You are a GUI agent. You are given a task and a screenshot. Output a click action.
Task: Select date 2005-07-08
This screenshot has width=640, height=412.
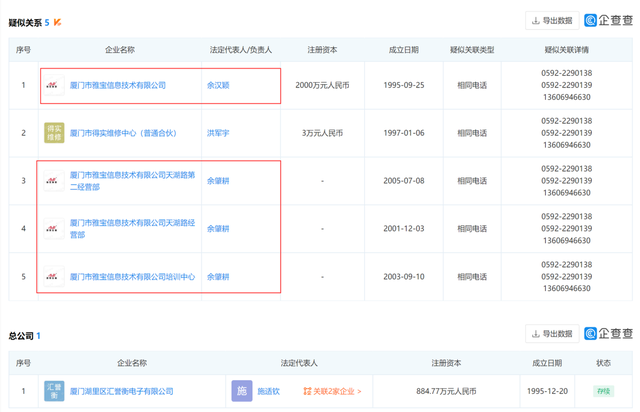tap(404, 181)
